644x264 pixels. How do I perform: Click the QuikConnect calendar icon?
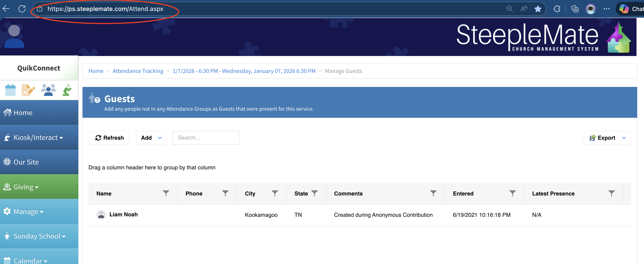[x=10, y=90]
